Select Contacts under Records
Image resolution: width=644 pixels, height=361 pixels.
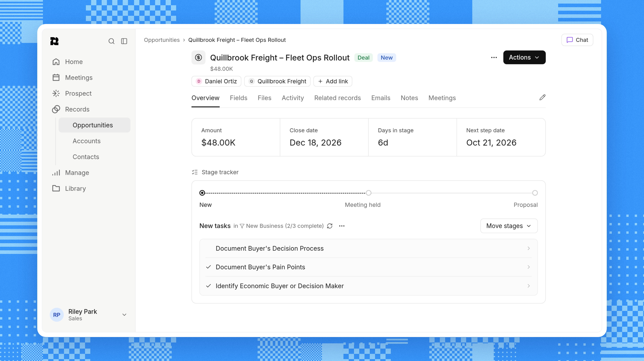(x=86, y=157)
